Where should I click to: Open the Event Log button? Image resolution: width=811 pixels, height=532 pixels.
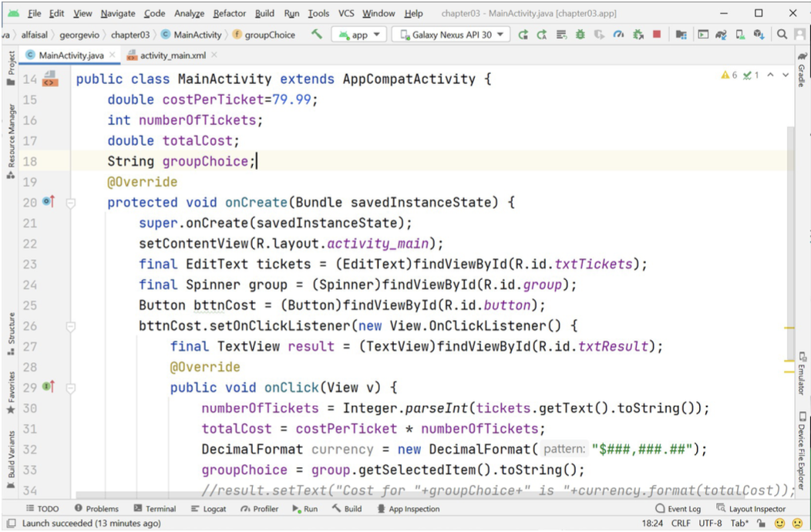pyautogui.click(x=678, y=509)
